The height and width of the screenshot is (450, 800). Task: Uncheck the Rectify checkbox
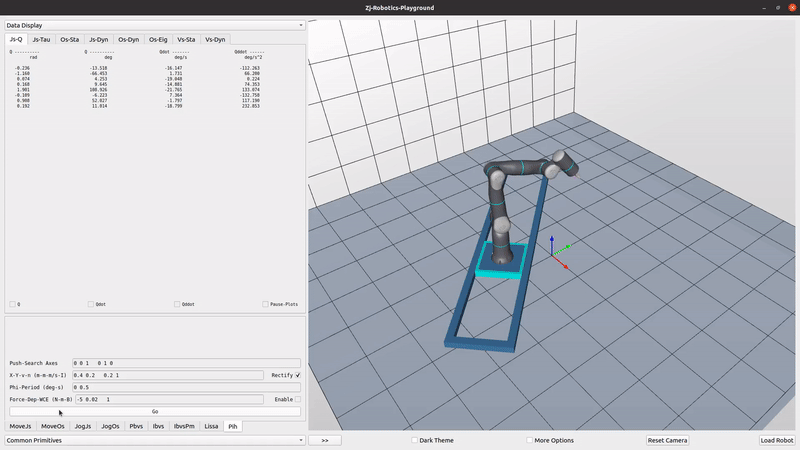point(297,375)
